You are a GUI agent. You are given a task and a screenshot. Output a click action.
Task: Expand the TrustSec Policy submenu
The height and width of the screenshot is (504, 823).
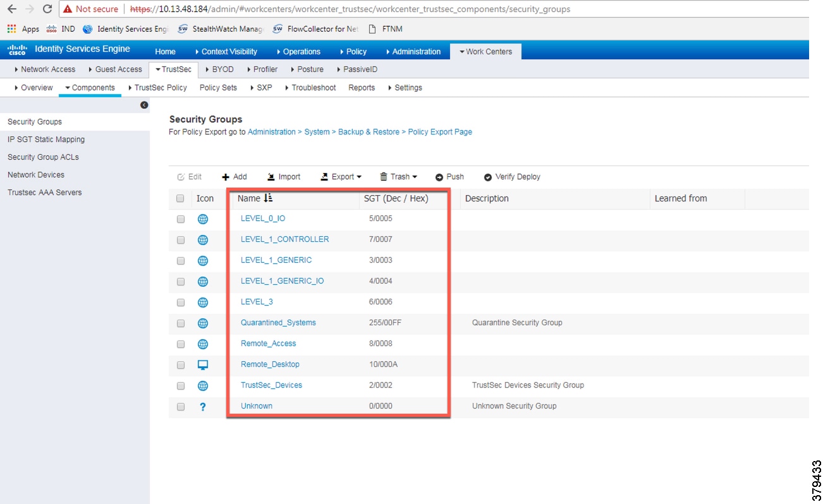point(157,88)
